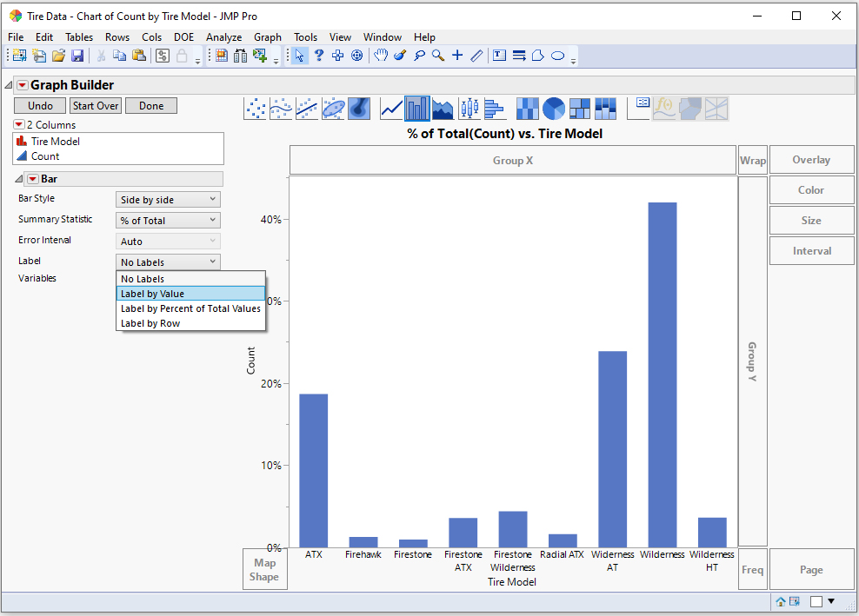Screen dimensions: 859x616
Task: Open the Summary Statistic dropdown
Action: (167, 219)
